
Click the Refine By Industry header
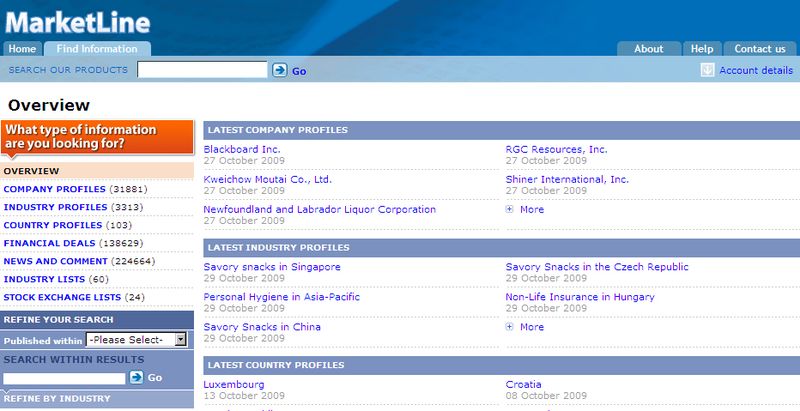97,399
